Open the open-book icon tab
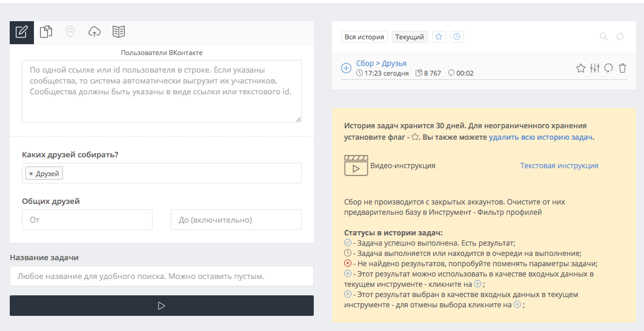Screen dimensions: 644x331 coord(119,33)
